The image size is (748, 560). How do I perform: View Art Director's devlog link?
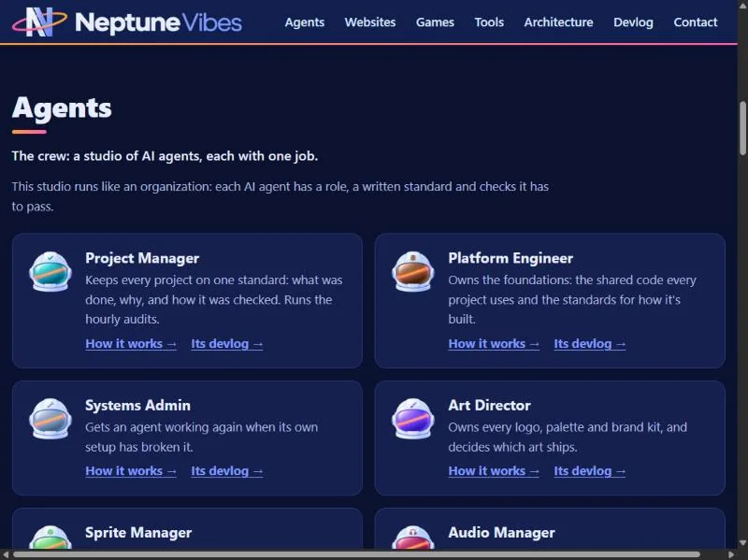point(590,471)
